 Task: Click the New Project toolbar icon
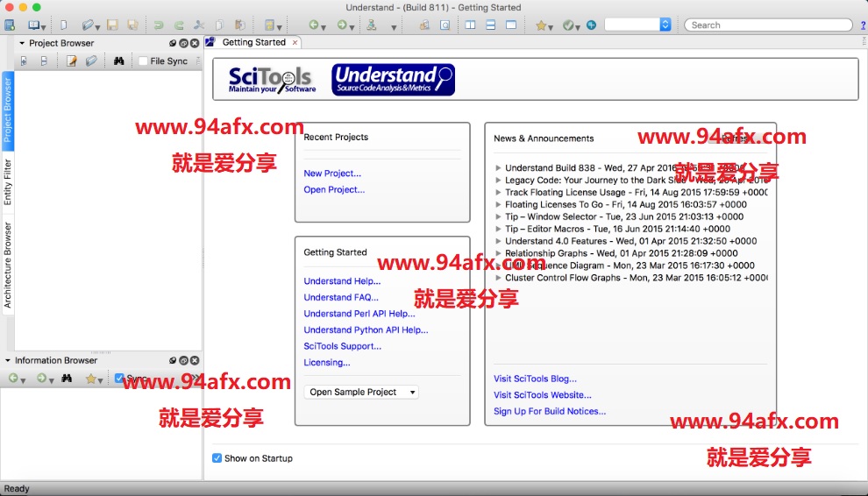10,25
